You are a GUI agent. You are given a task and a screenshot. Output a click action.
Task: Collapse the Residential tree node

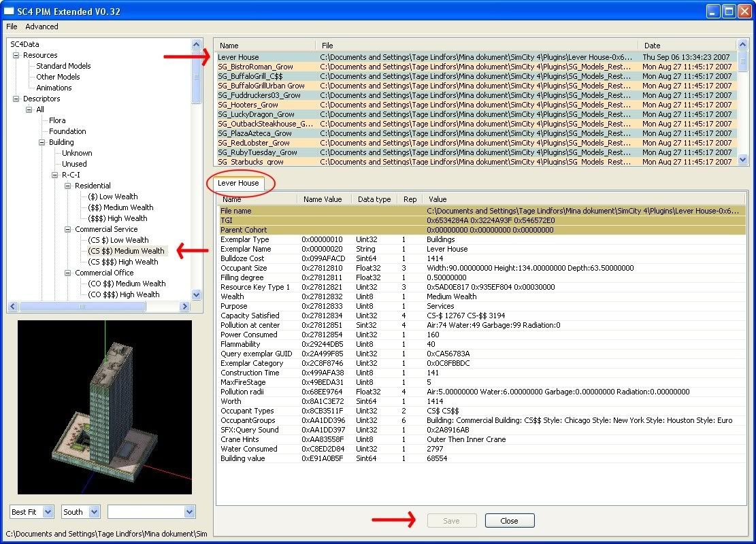(x=68, y=186)
